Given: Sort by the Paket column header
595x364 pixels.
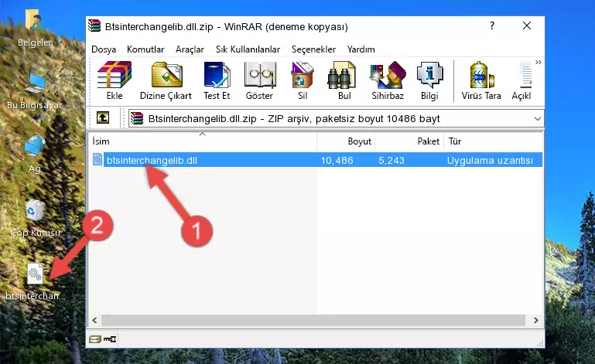Looking at the screenshot, I should click(409, 141).
